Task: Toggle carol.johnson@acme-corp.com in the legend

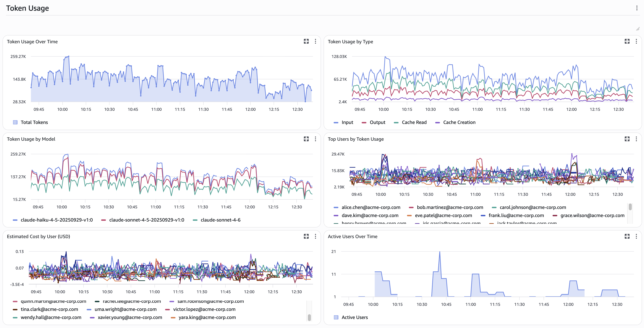Action: point(529,207)
